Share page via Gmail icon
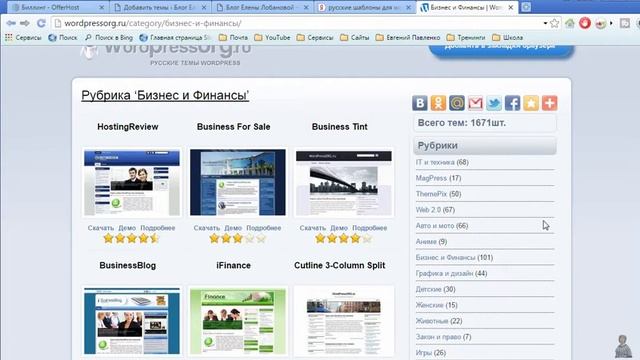 (x=475, y=103)
